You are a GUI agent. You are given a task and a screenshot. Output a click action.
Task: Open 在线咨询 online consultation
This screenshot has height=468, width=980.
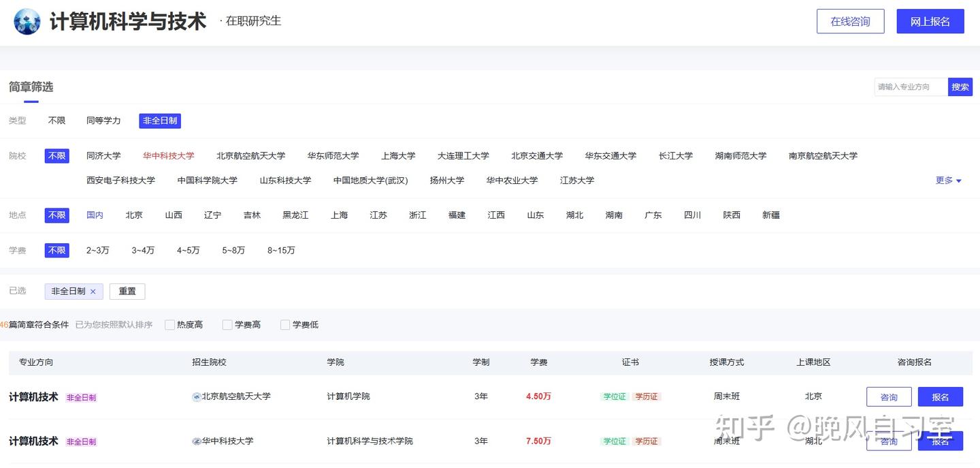click(851, 21)
